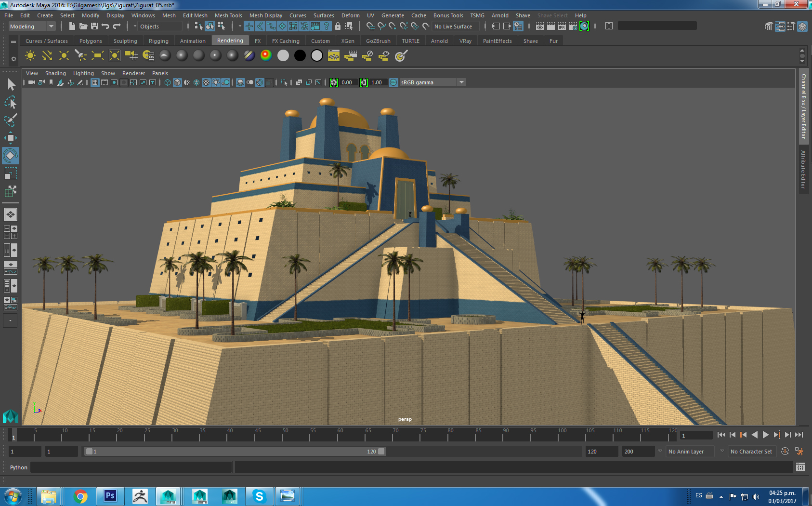Switch command line from Python language

[18, 467]
